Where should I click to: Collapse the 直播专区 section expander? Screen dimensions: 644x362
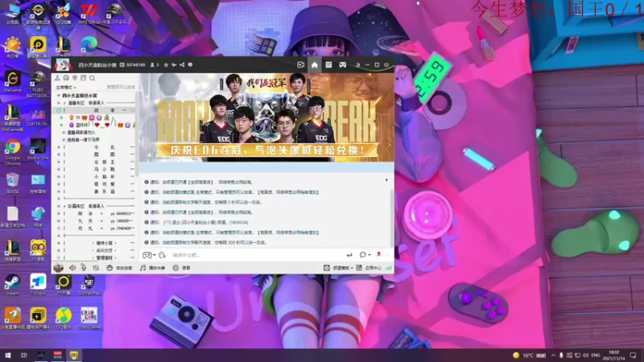click(59, 103)
